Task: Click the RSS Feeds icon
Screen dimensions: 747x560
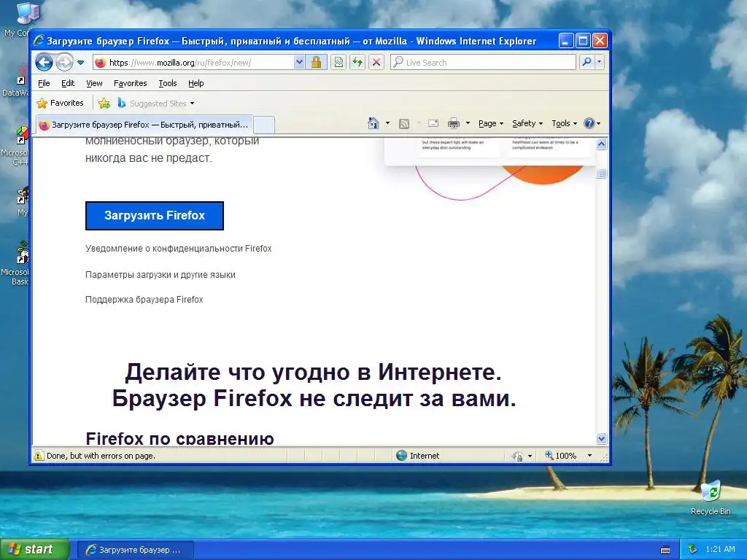Action: pos(404,124)
